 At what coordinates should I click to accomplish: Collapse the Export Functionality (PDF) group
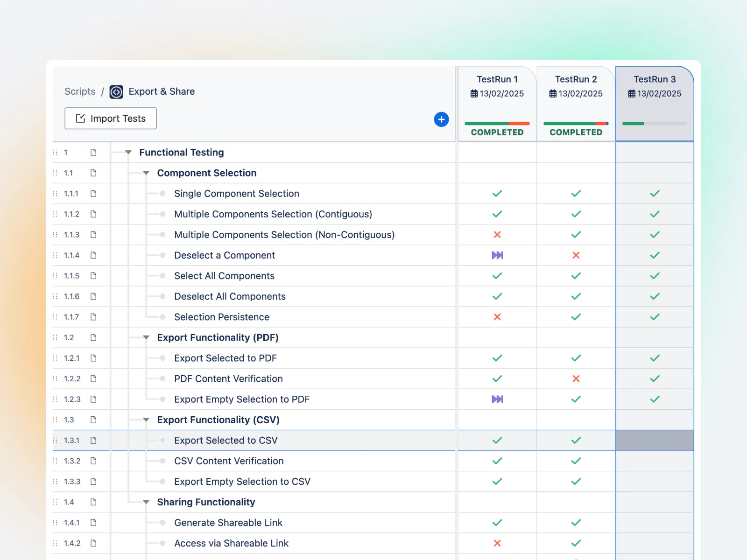click(x=146, y=337)
